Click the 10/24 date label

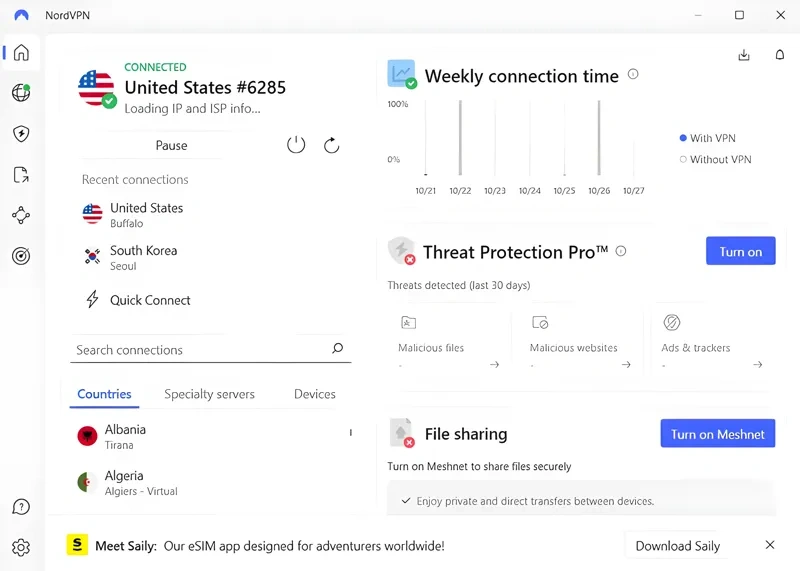point(530,191)
